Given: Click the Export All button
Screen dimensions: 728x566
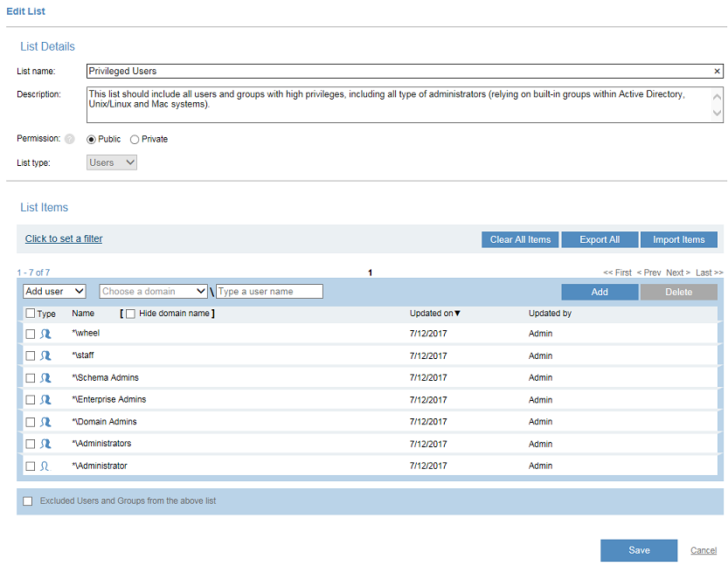Looking at the screenshot, I should (600, 240).
